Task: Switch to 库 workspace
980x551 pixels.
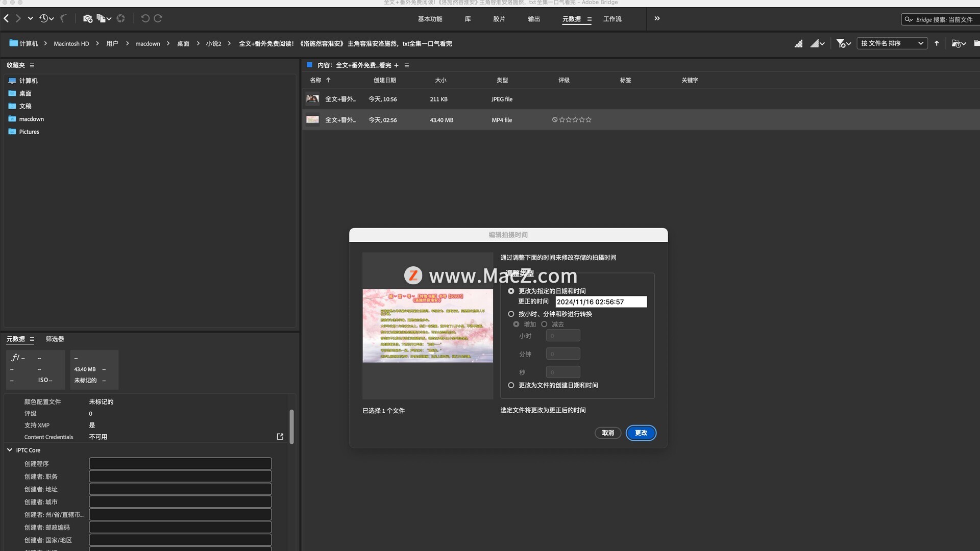Action: [x=468, y=19]
